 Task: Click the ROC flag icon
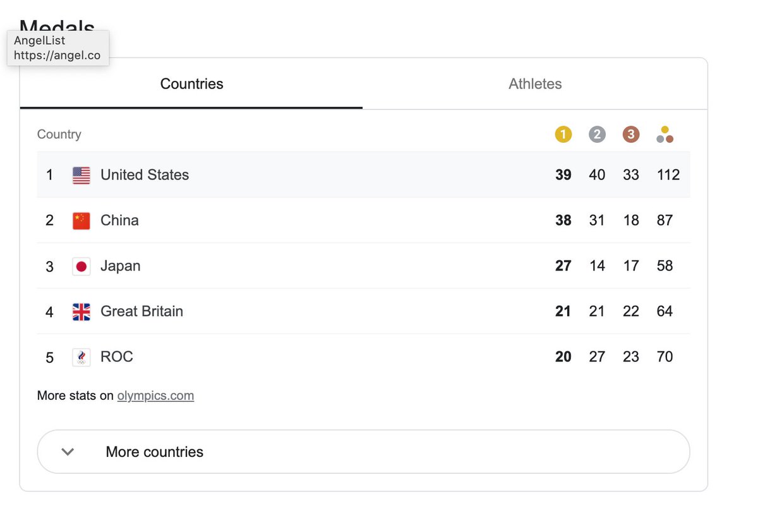pyautogui.click(x=81, y=357)
